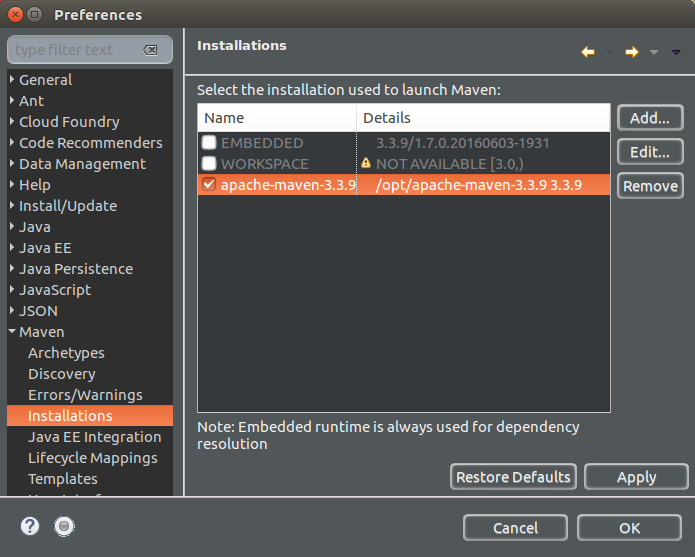Expand the Java Persistence node
695x557 pixels.
coord(12,269)
